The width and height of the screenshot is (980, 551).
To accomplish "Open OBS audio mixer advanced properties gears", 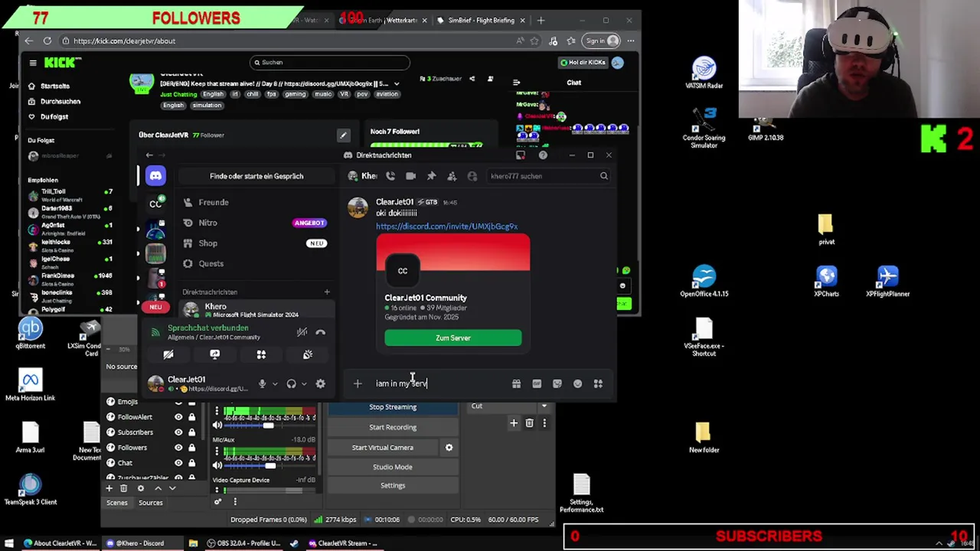I will coord(217,502).
